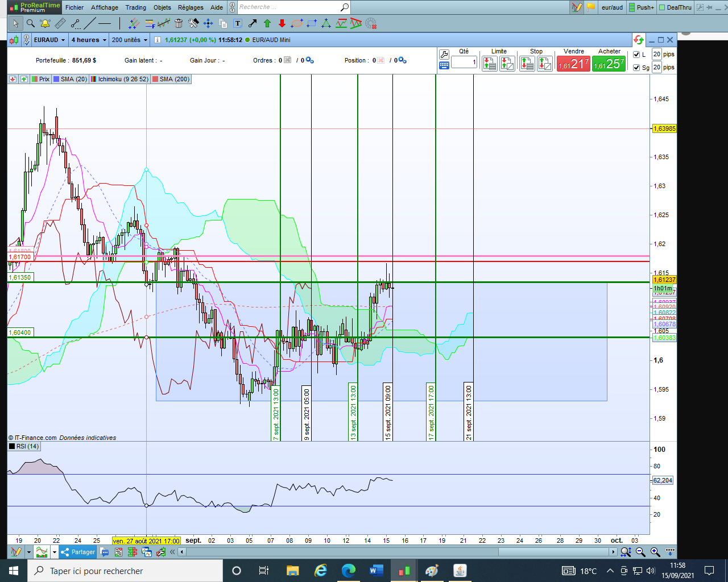
Task: Select the magnifier zoom tool
Action: pyautogui.click(x=30, y=23)
